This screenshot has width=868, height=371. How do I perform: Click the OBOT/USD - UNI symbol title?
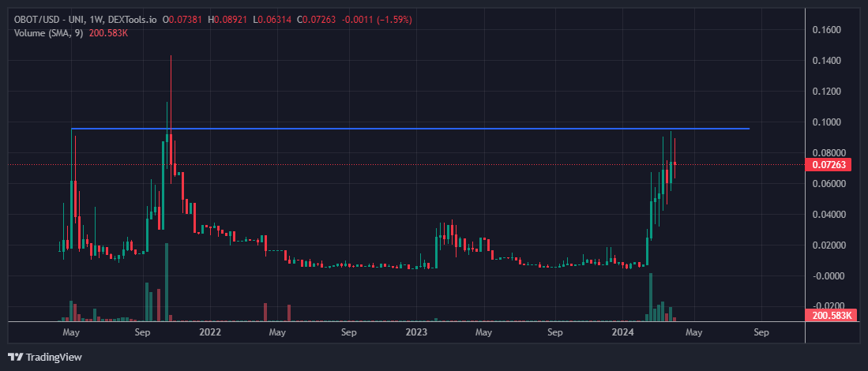pyautogui.click(x=50, y=20)
